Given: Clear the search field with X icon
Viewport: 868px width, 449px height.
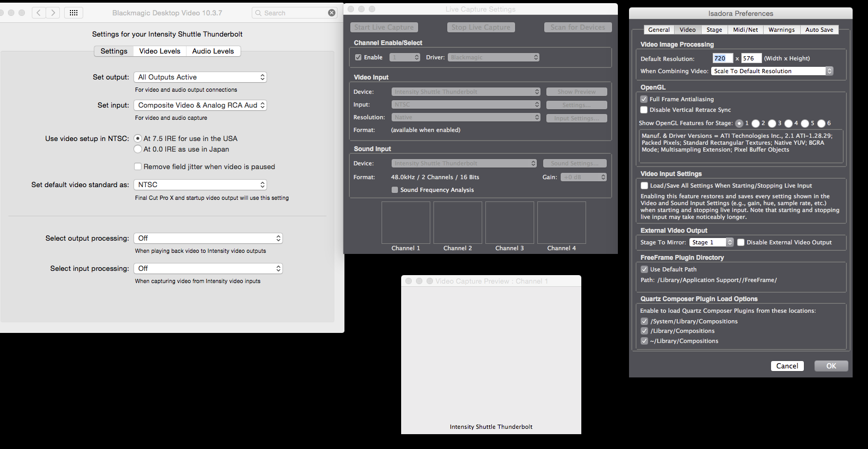Looking at the screenshot, I should click(x=332, y=13).
